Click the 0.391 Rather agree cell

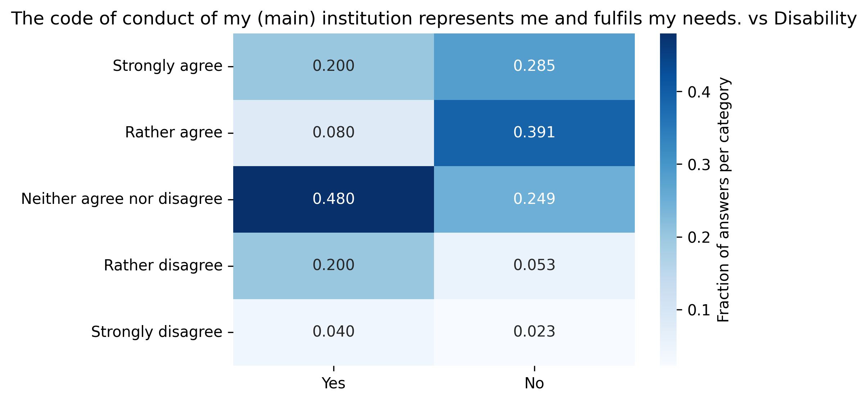pos(534,133)
